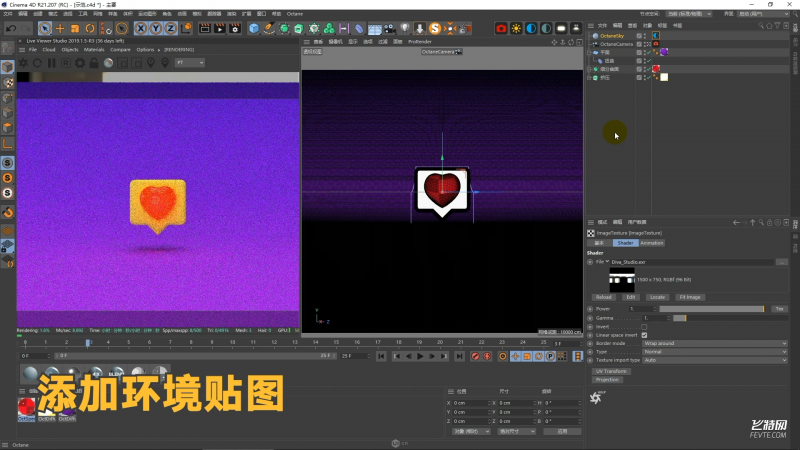The width and height of the screenshot is (800, 450).
Task: Render current view clapperboard icon
Action: coord(205,29)
